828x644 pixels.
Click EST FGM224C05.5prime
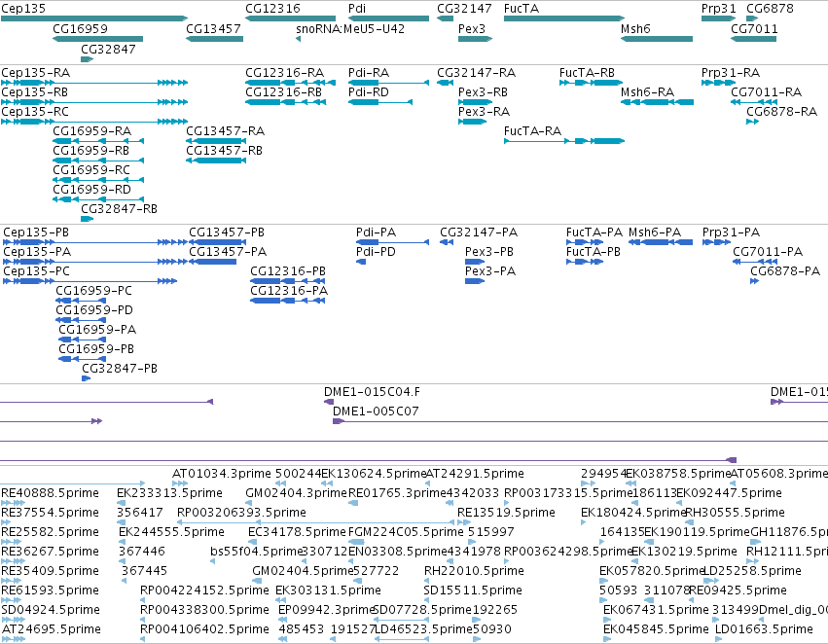[406, 533]
